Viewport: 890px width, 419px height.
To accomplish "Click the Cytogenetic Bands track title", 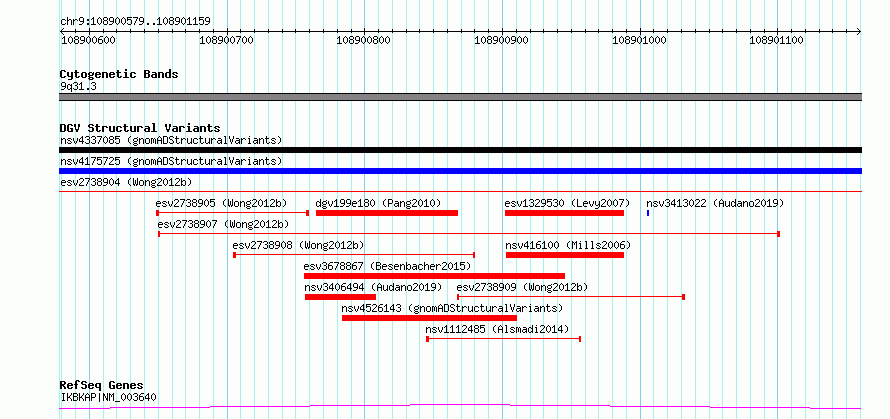I will pos(119,74).
